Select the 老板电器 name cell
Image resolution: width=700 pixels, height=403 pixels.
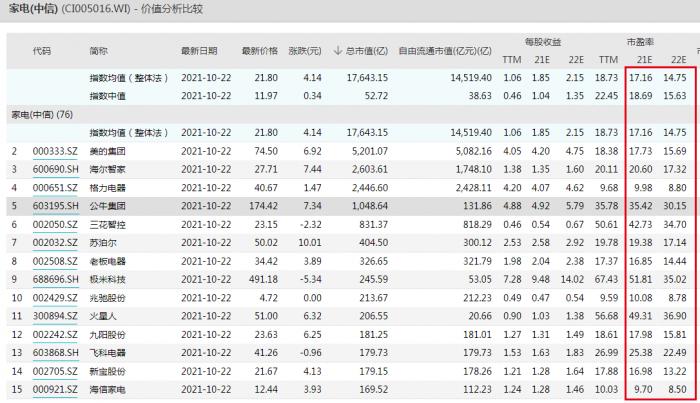[108, 261]
